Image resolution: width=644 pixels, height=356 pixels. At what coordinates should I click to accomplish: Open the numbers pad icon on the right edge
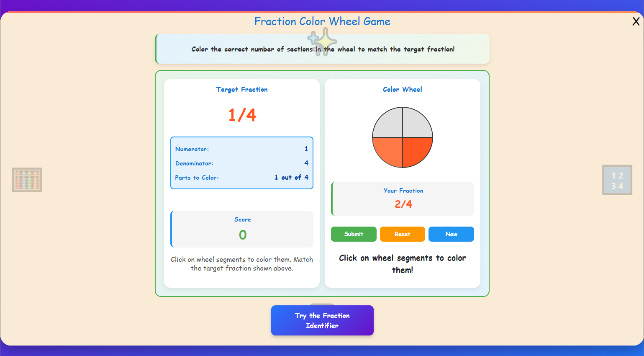click(617, 180)
